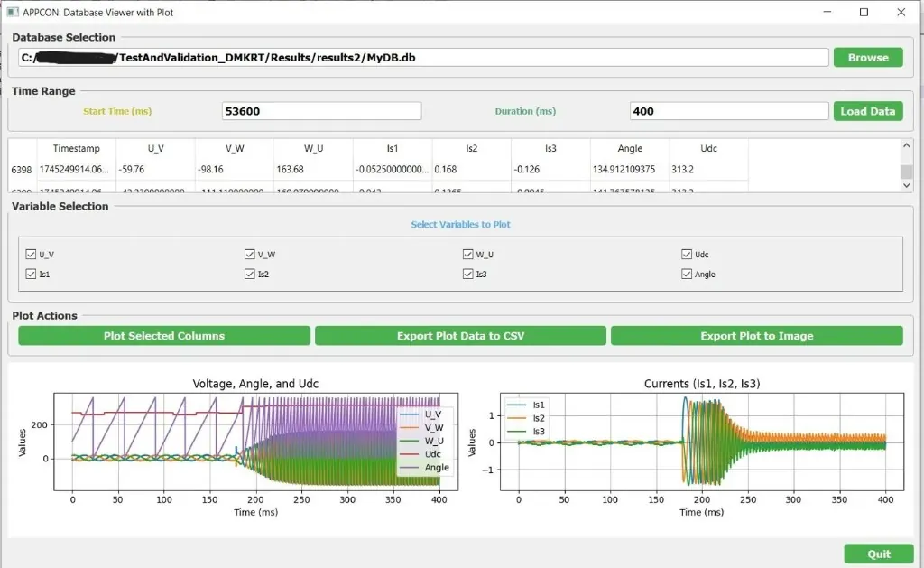The height and width of the screenshot is (568, 924).
Task: Click Export Plot to Image button
Action: 757,336
